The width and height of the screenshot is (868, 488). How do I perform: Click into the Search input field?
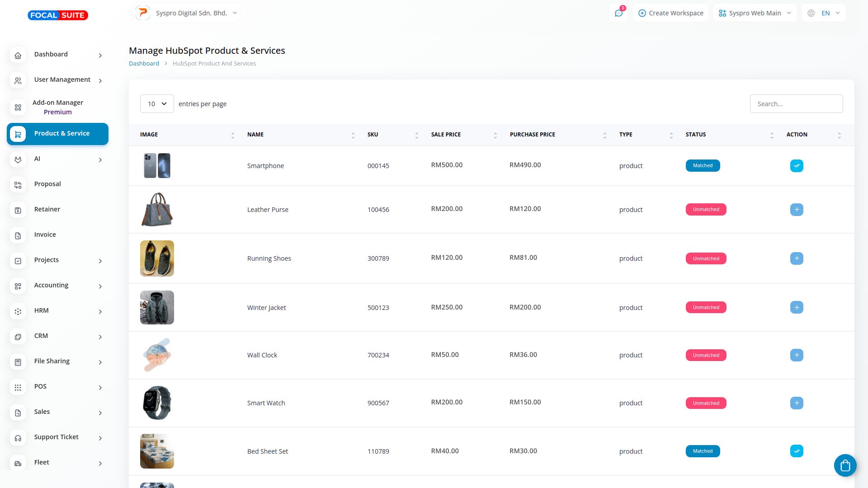pyautogui.click(x=796, y=104)
